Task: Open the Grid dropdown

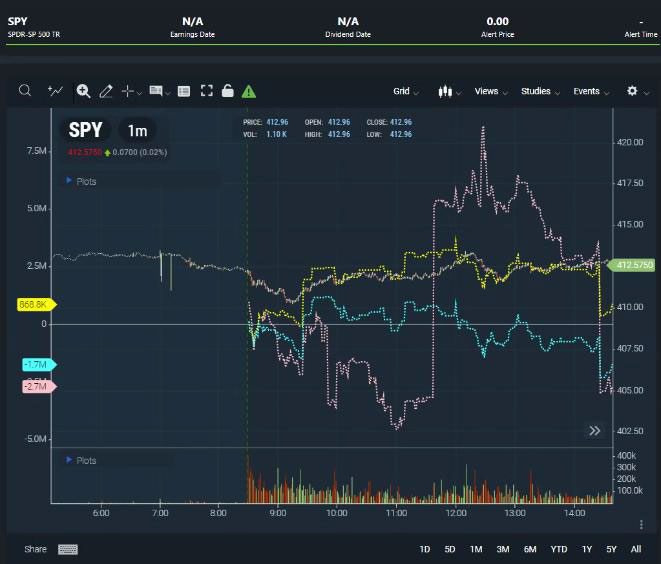Action: [406, 91]
